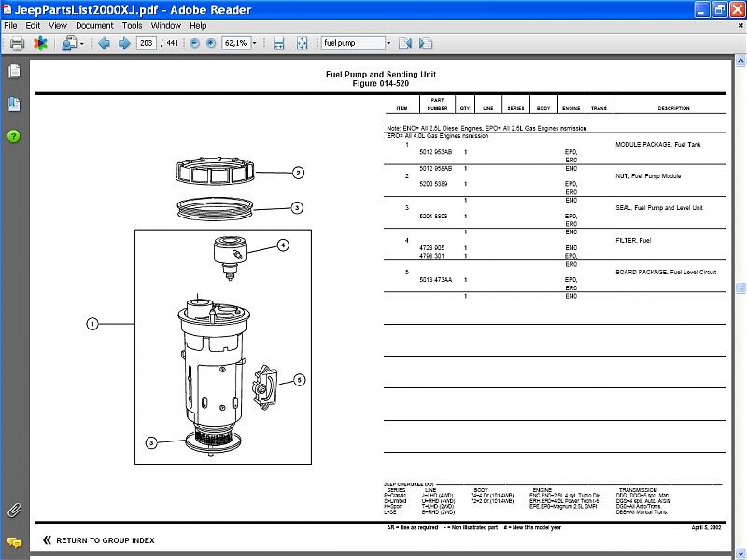
Task: Click the page number field showing 203
Action: click(x=147, y=43)
